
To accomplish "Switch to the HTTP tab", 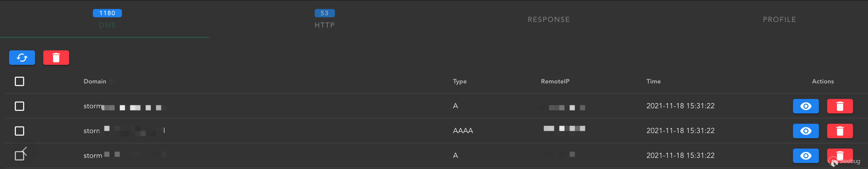I will tap(324, 25).
